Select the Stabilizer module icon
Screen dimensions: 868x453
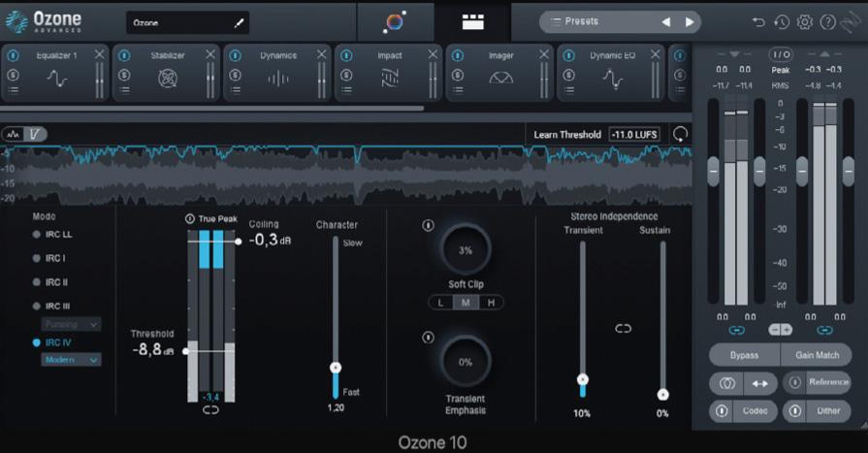tap(168, 79)
